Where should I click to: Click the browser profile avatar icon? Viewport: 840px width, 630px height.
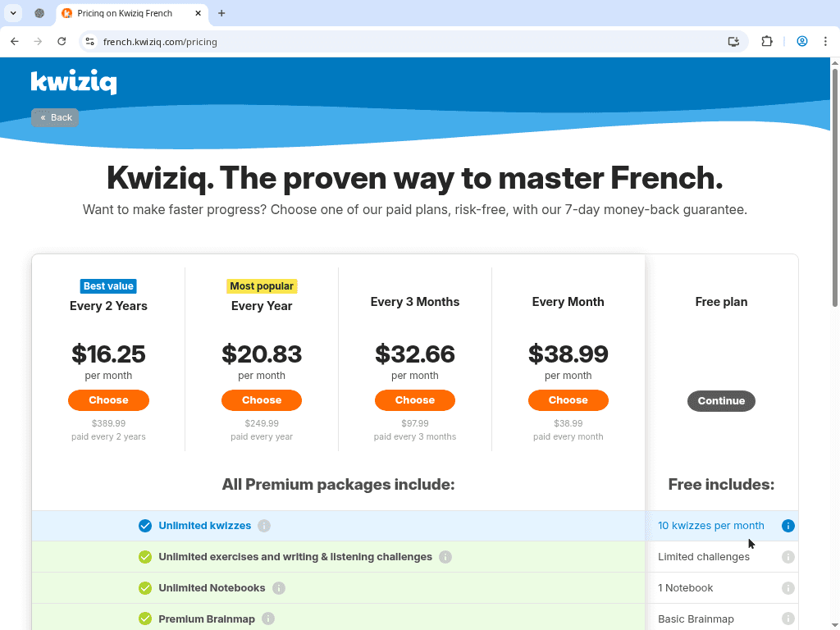801,41
